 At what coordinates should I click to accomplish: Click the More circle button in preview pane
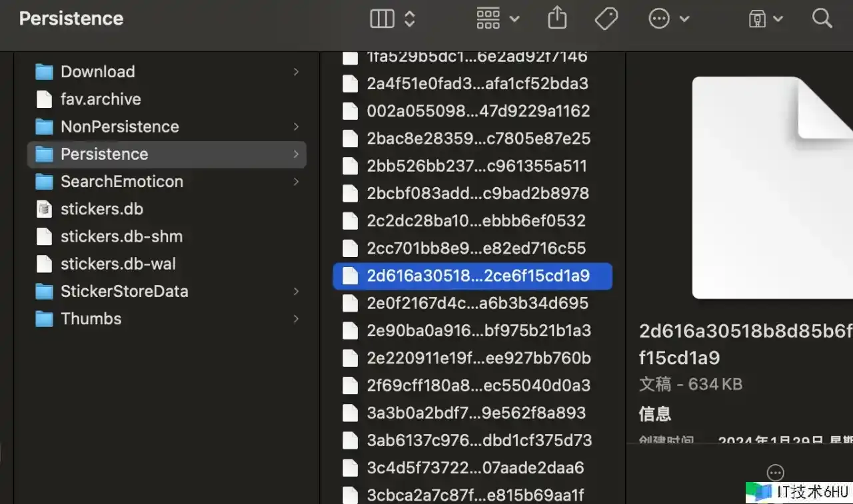pos(775,473)
